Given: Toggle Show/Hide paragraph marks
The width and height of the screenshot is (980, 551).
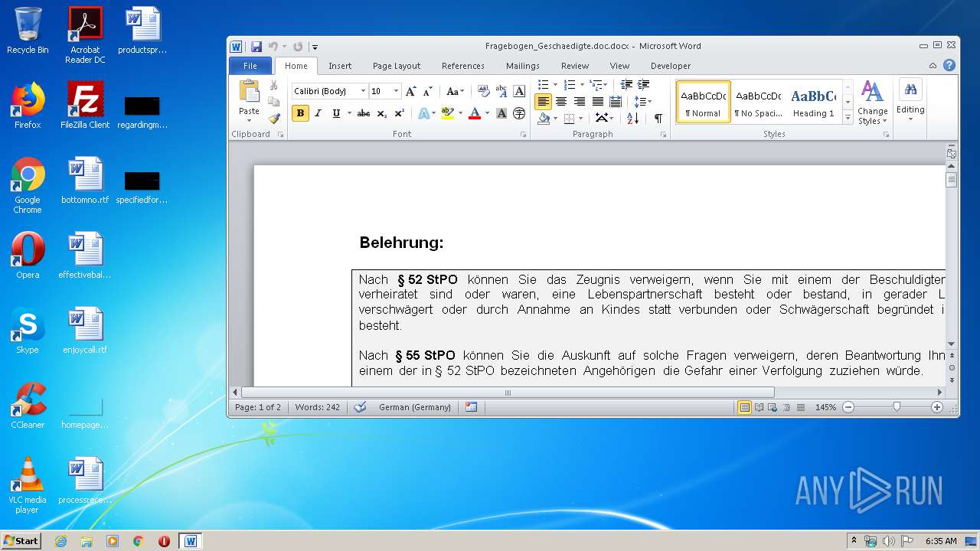Looking at the screenshot, I should pos(658,118).
